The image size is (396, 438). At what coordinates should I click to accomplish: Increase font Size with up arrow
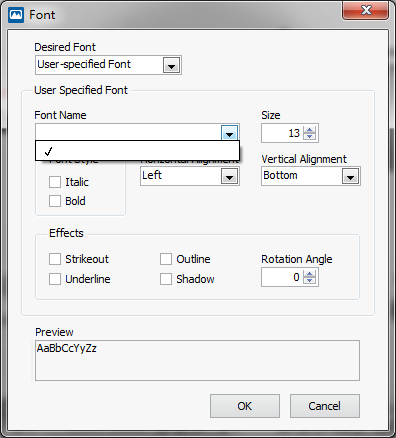coord(310,130)
